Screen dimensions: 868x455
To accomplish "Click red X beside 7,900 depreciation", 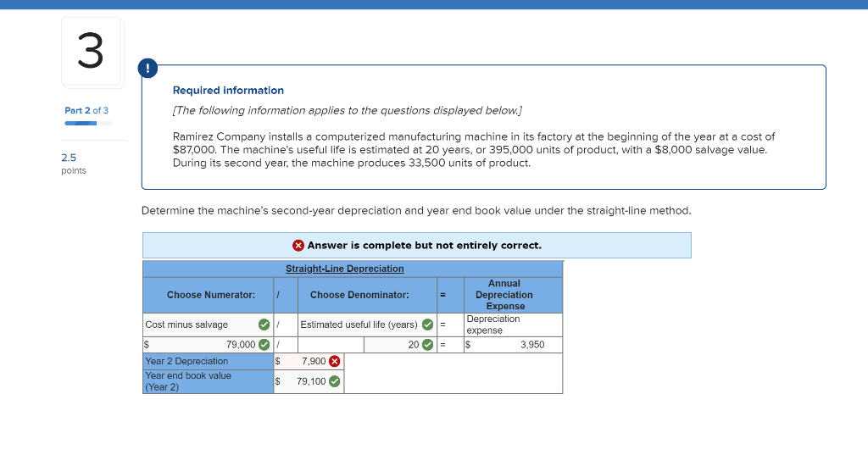I will click(334, 362).
